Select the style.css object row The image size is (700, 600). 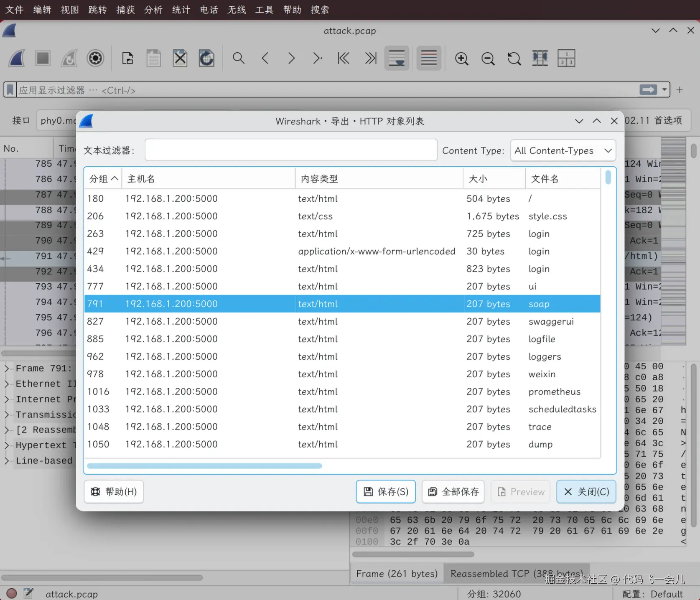pyautogui.click(x=342, y=216)
